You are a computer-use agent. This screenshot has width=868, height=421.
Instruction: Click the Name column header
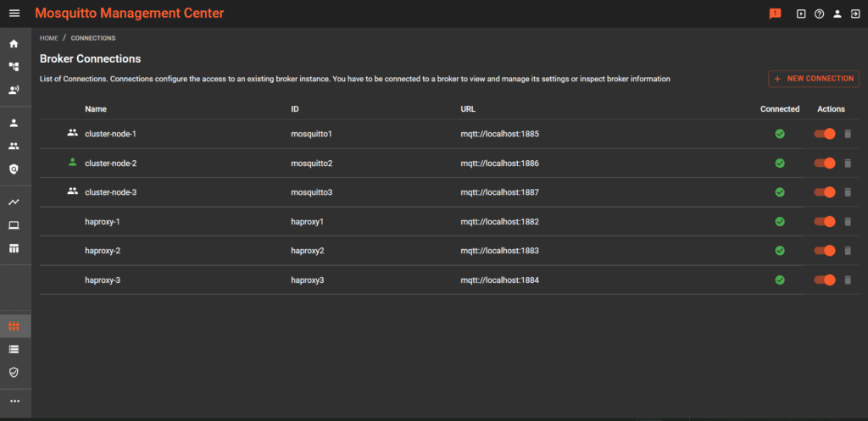(96, 109)
